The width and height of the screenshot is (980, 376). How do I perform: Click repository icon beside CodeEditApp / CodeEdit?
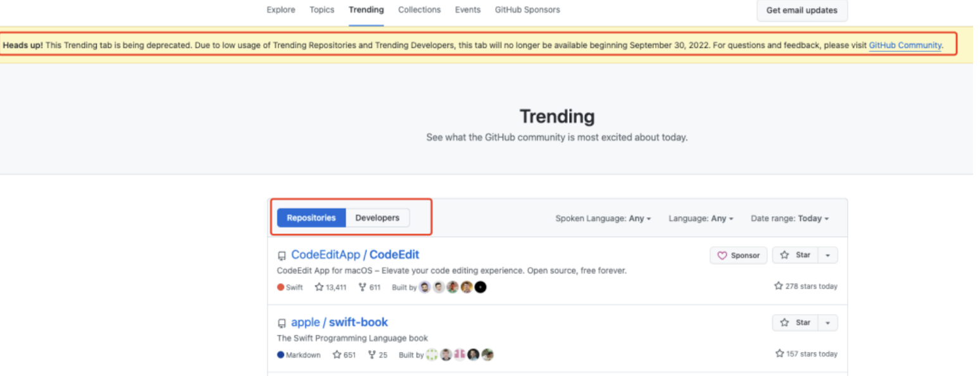tap(282, 256)
